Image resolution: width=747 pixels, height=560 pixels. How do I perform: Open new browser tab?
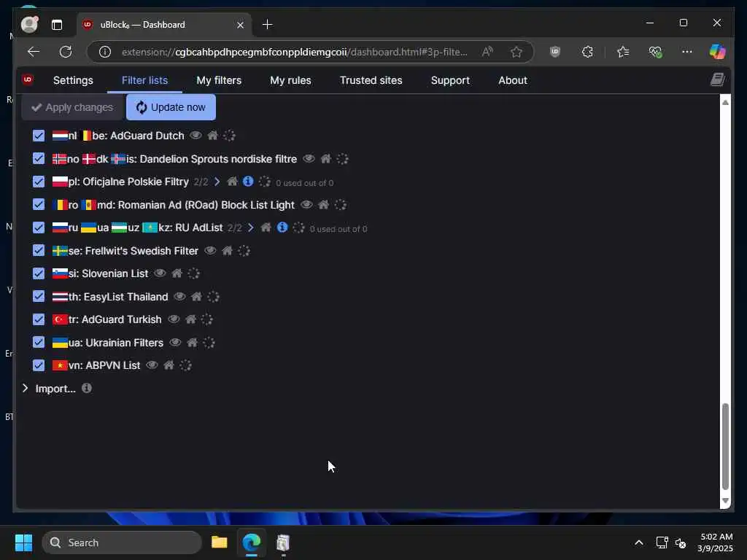pyautogui.click(x=267, y=24)
